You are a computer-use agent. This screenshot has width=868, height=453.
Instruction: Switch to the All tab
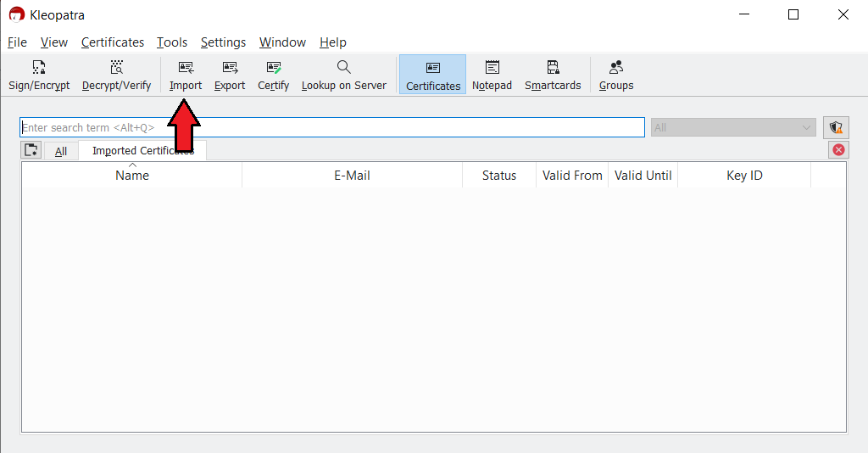61,151
